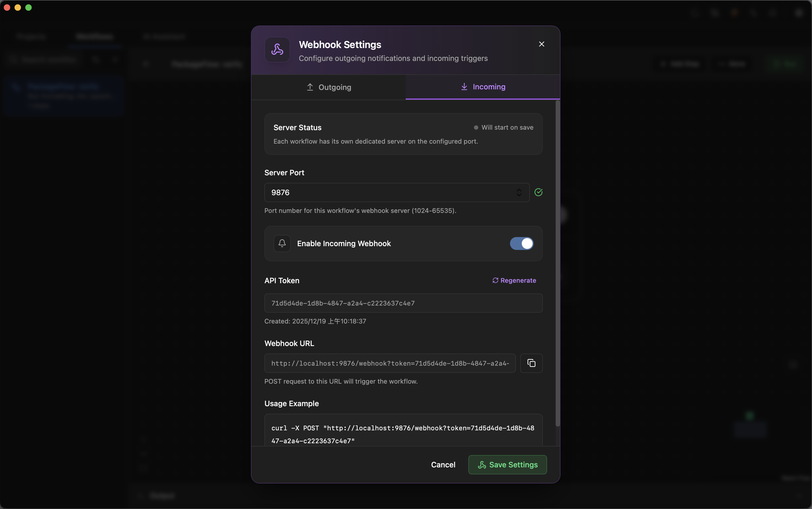The width and height of the screenshot is (812, 509).
Task: Regenerate the API token
Action: point(518,281)
